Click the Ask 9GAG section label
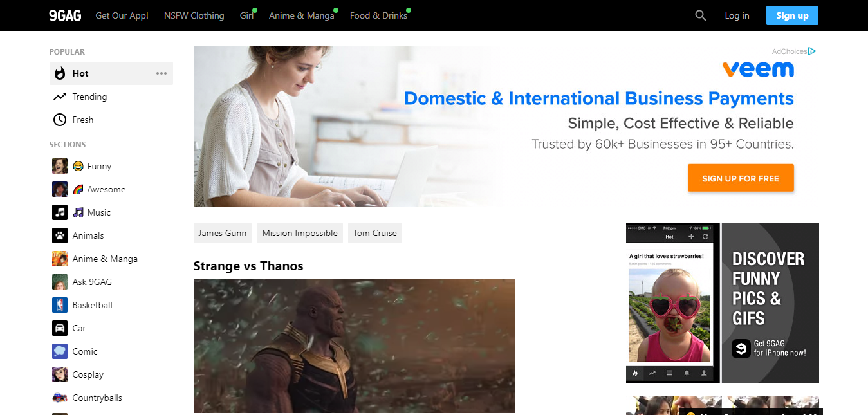Viewport: 868px width, 415px height. click(92, 282)
